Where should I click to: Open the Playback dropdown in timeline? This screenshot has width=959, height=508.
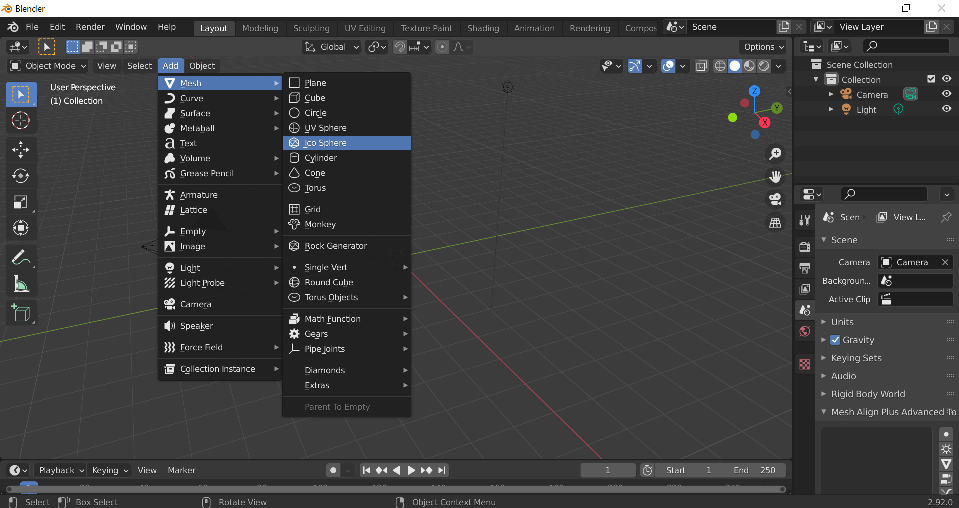pyautogui.click(x=61, y=470)
